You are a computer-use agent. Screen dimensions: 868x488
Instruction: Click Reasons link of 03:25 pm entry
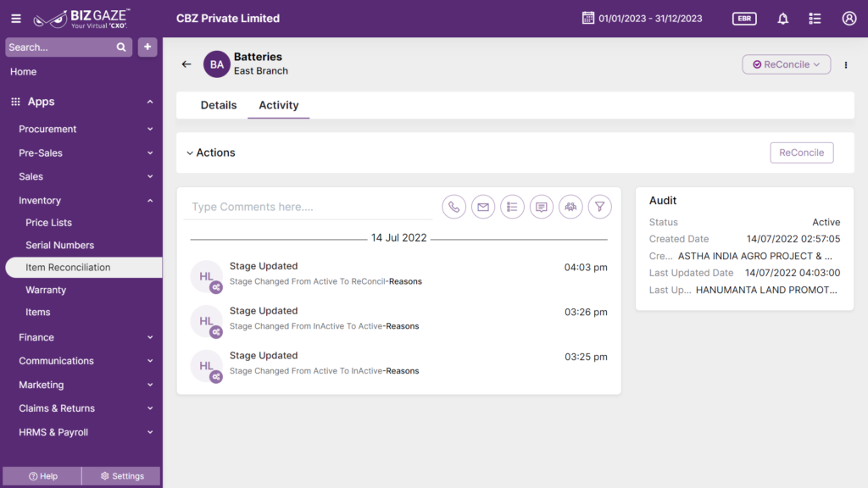[x=403, y=371]
